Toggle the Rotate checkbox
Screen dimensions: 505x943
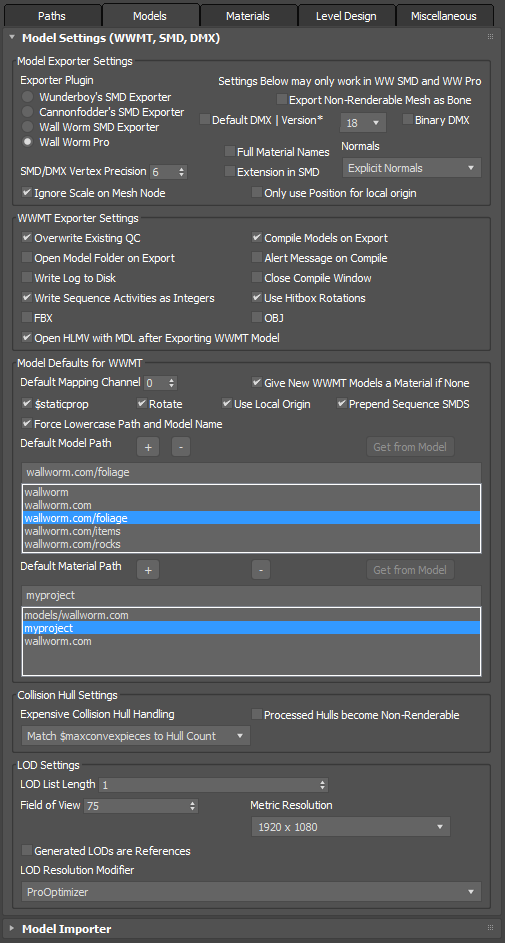tap(142, 404)
